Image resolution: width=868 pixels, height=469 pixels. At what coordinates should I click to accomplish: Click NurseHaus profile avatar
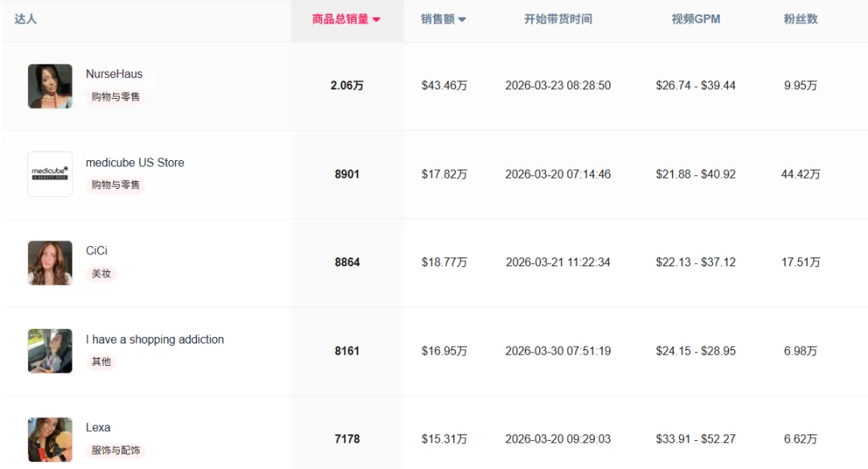tap(50, 84)
